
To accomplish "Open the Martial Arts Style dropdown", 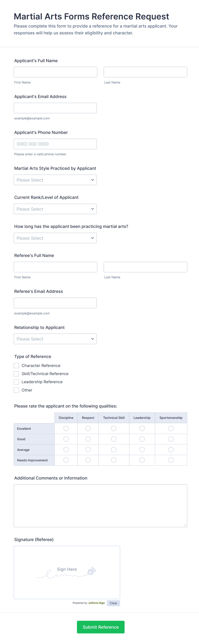I will (x=55, y=180).
